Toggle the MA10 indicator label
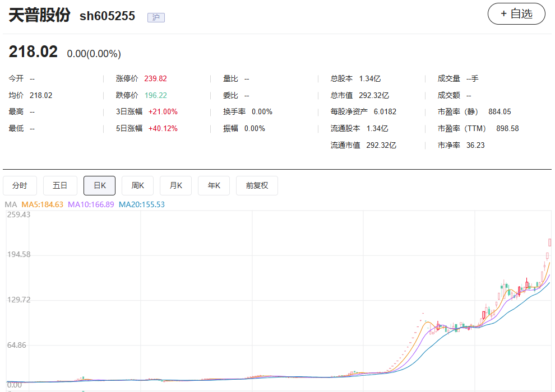The image size is (555, 392). 91,204
